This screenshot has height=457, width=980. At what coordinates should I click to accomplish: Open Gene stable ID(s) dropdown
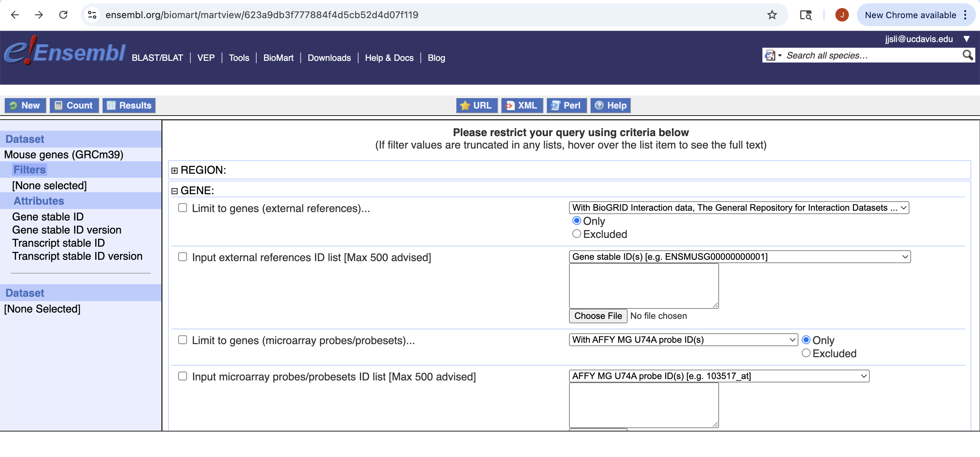740,257
